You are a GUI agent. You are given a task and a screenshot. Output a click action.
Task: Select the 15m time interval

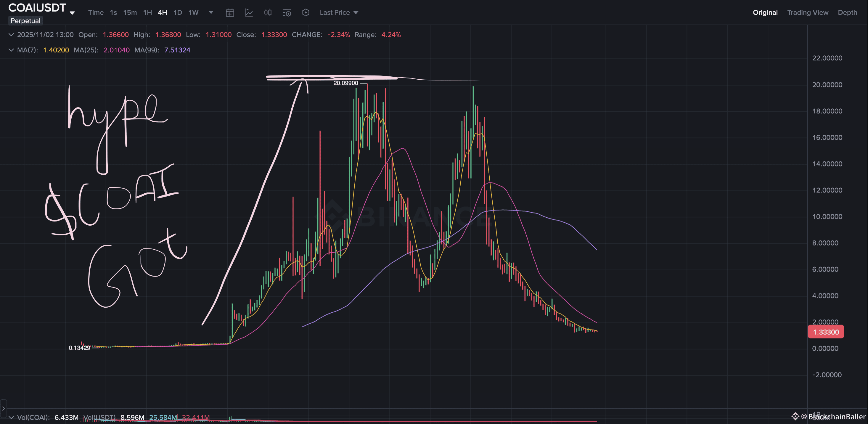(x=130, y=12)
